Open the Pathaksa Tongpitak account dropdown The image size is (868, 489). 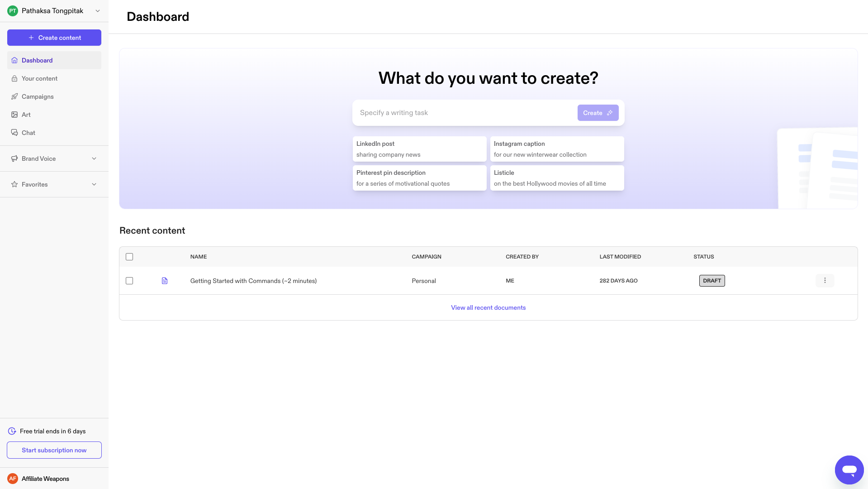coord(97,11)
